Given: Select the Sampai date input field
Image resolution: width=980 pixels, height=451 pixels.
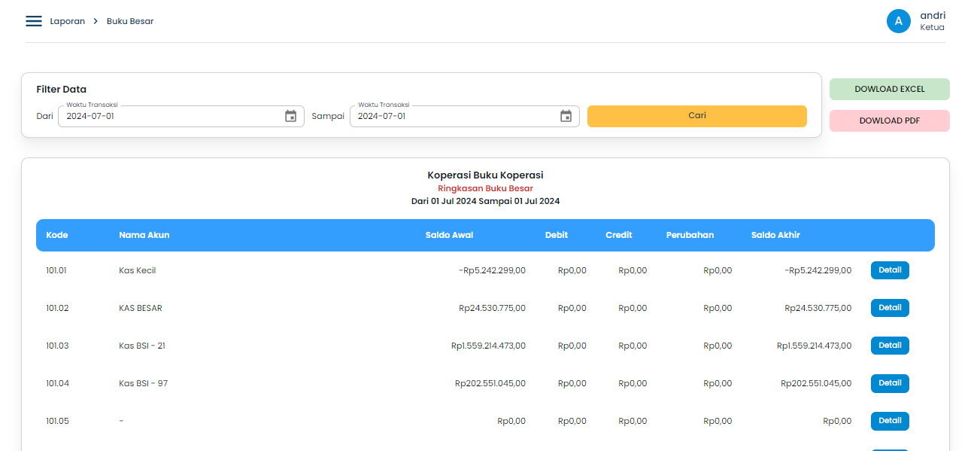Looking at the screenshot, I should [451, 115].
